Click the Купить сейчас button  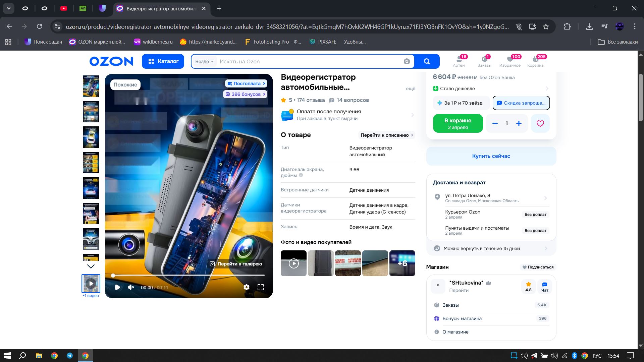491,156
